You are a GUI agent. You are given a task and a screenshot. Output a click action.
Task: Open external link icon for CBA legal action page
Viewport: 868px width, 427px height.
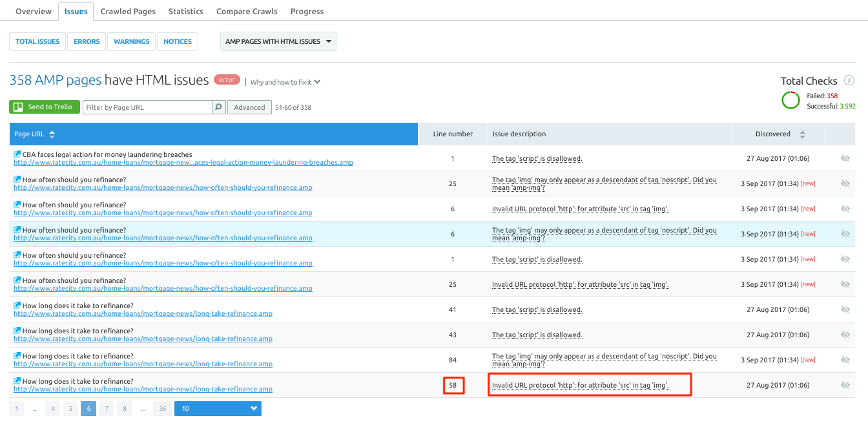point(17,154)
